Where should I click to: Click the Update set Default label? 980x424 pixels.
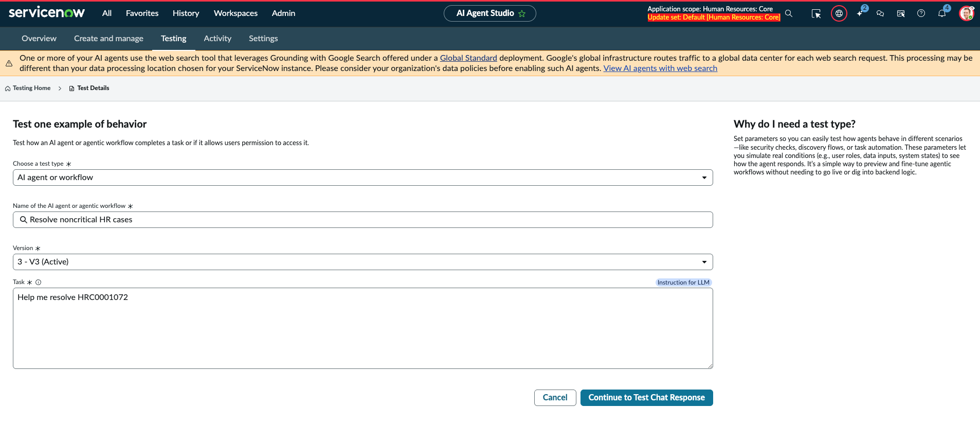(x=714, y=17)
